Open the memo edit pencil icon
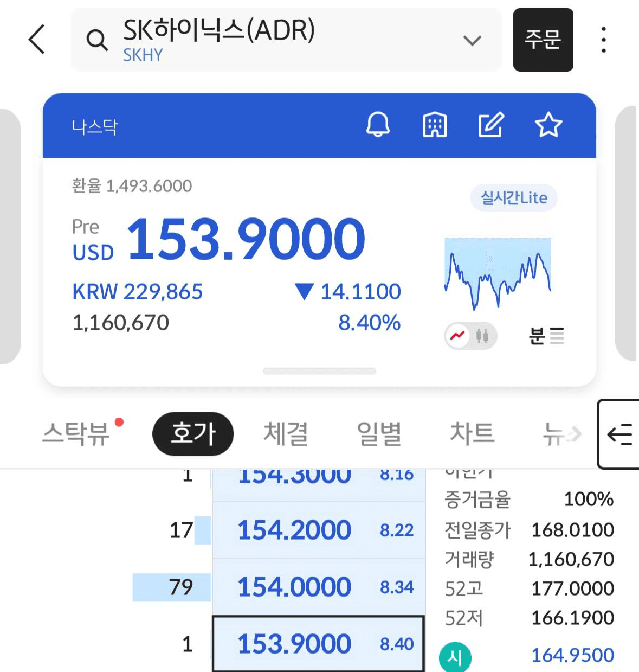 click(x=492, y=125)
